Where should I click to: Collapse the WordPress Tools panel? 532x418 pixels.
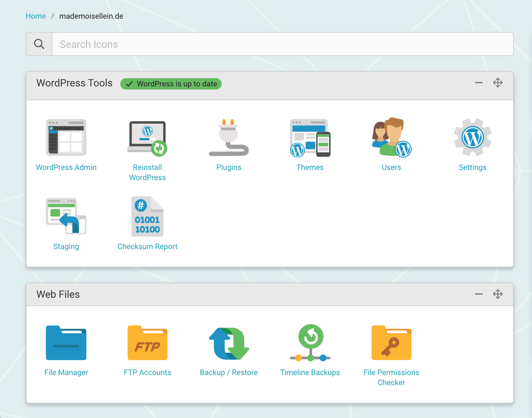(479, 83)
